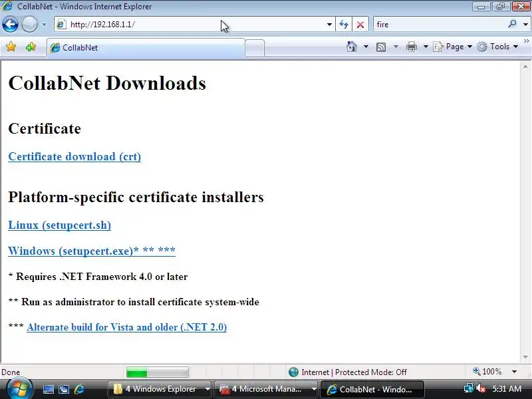Open the Page menu
The width and height of the screenshot is (532, 399).
pos(453,47)
